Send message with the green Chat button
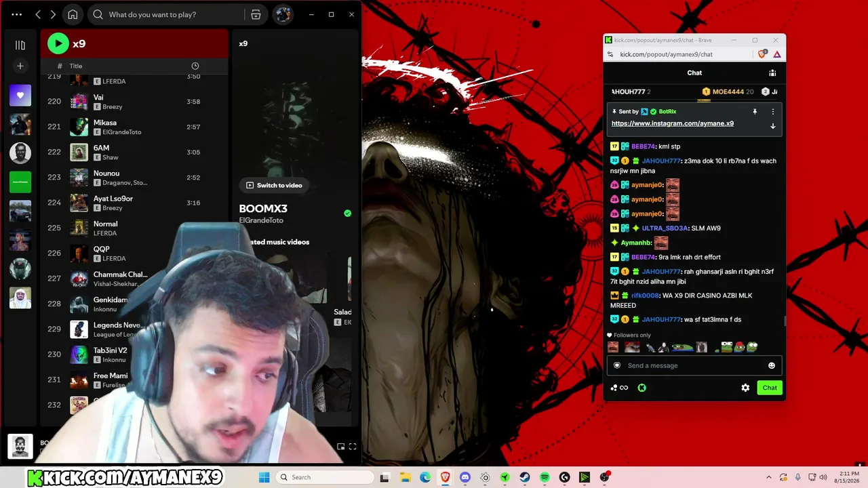The image size is (868, 488). [770, 388]
